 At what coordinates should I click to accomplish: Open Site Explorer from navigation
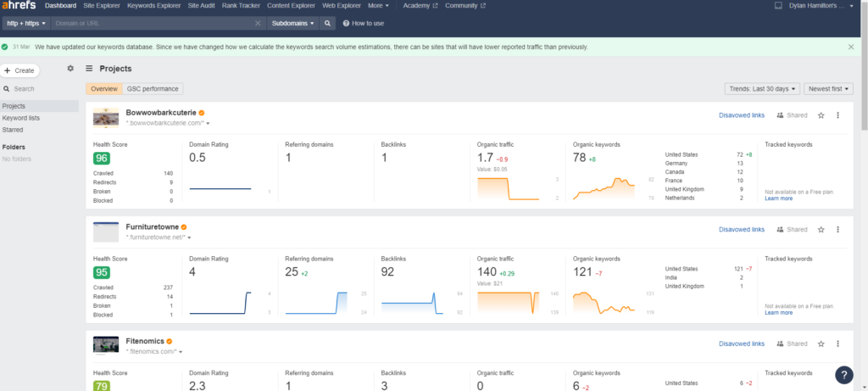[102, 6]
